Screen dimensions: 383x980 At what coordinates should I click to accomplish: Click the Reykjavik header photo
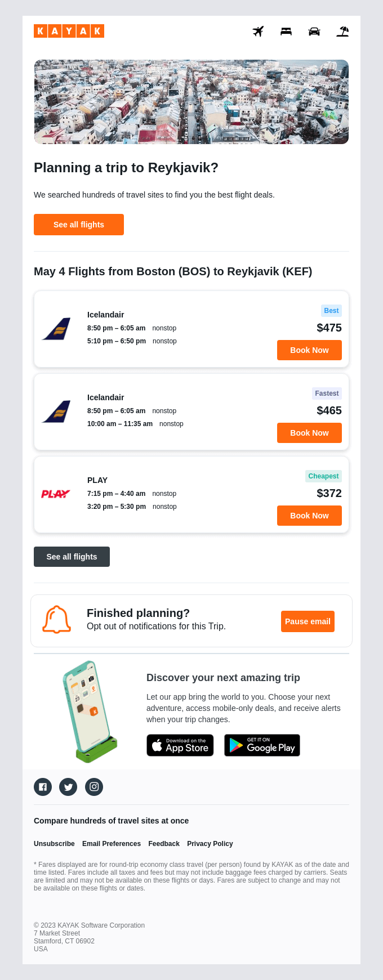pos(191,101)
